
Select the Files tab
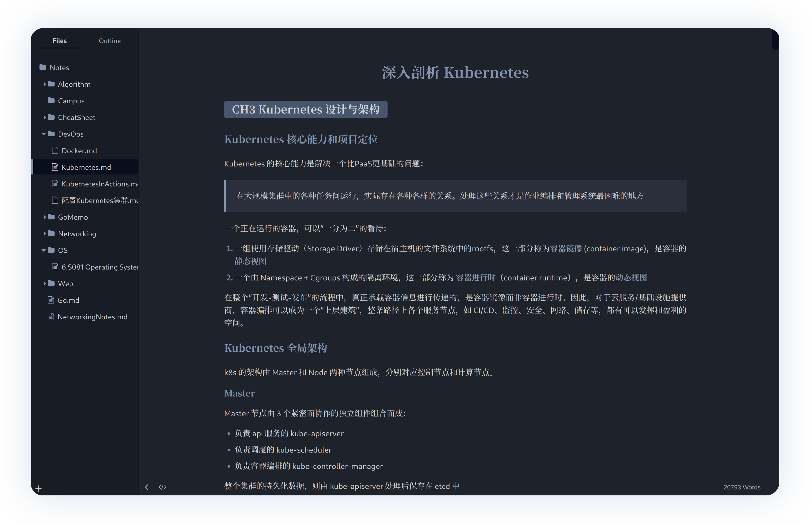(59, 41)
